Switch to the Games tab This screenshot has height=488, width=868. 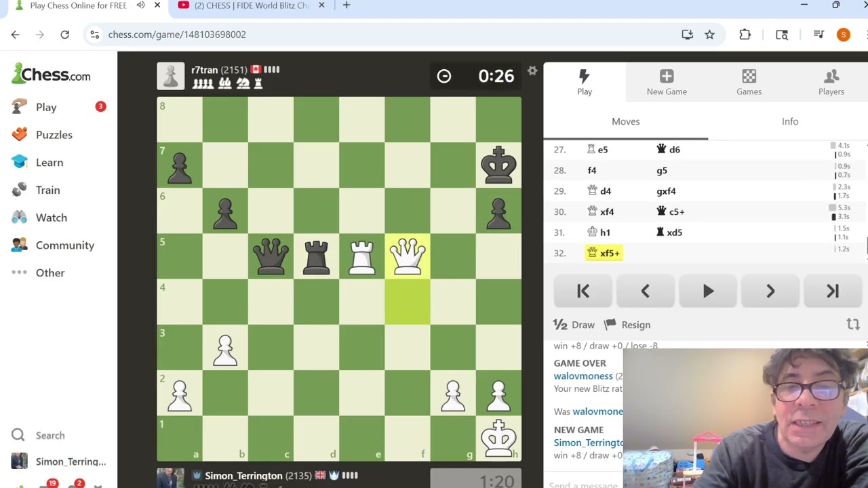749,82
